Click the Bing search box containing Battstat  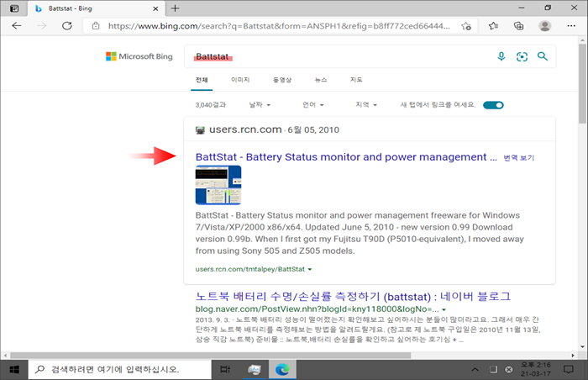coord(336,56)
